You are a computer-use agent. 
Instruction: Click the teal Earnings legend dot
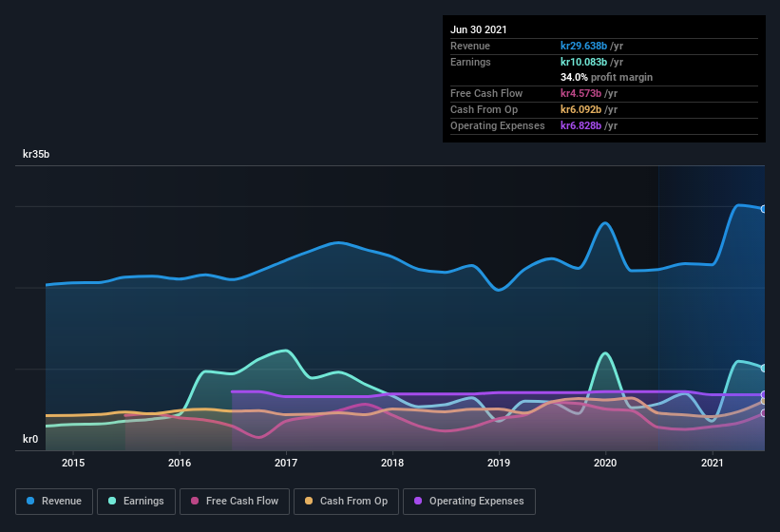click(112, 501)
